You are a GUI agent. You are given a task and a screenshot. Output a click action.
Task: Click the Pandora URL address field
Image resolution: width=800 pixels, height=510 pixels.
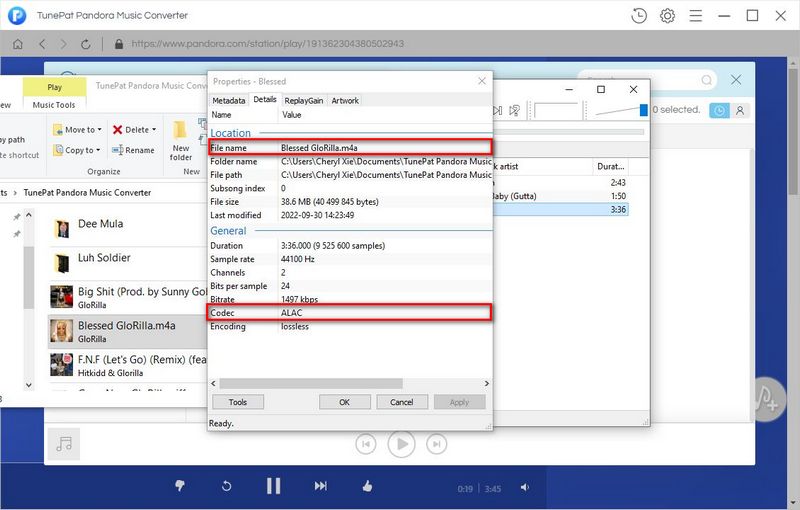[x=267, y=44]
